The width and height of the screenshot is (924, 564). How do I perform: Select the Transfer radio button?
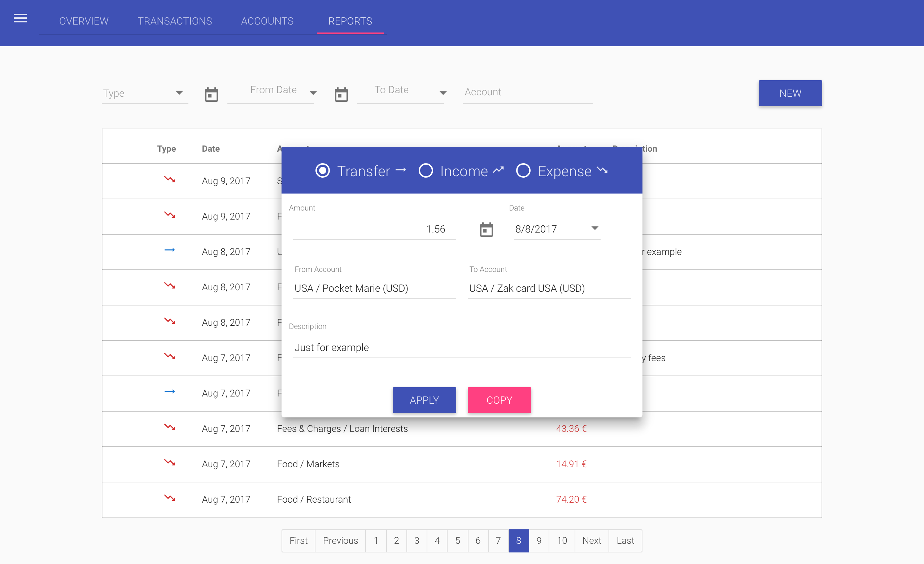coord(323,171)
